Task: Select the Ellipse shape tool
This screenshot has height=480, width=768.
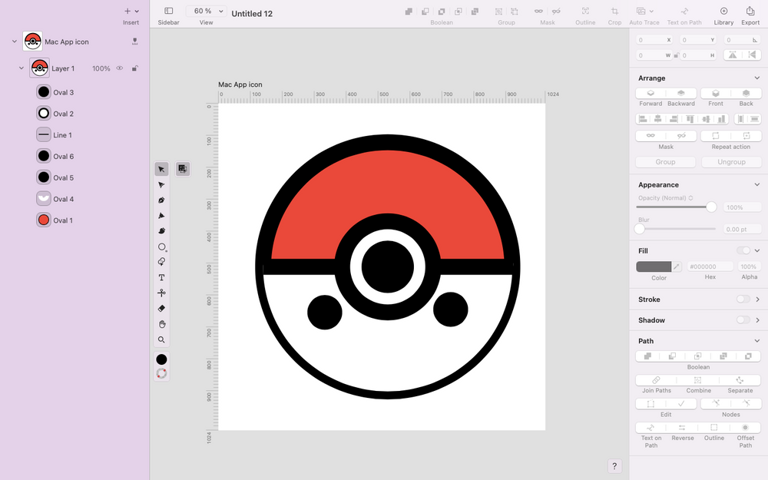Action: (x=162, y=247)
